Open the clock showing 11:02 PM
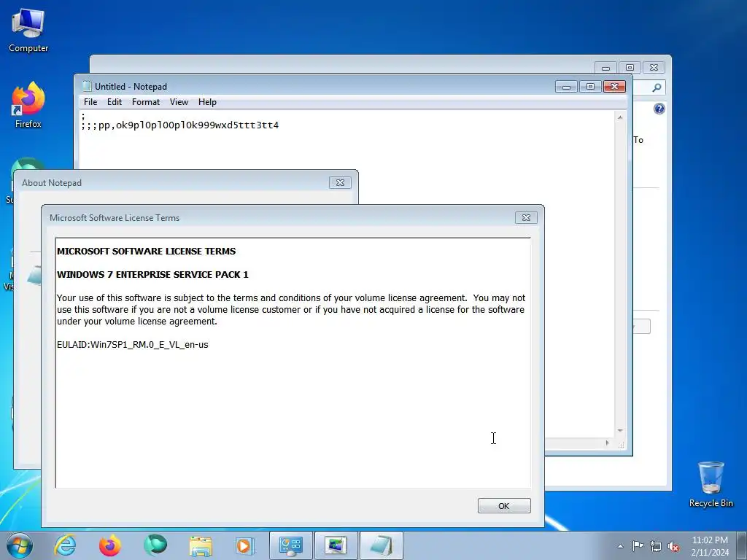The image size is (747, 560). [x=710, y=546]
